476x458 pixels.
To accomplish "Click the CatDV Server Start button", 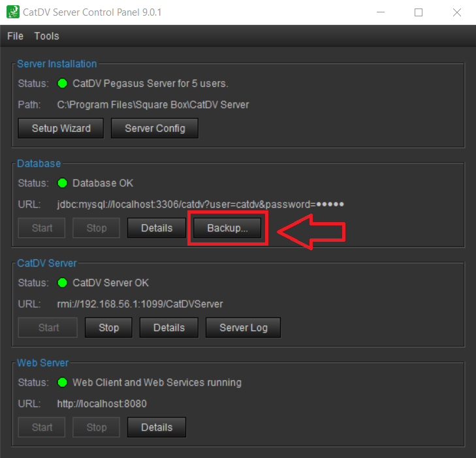I will tap(48, 327).
